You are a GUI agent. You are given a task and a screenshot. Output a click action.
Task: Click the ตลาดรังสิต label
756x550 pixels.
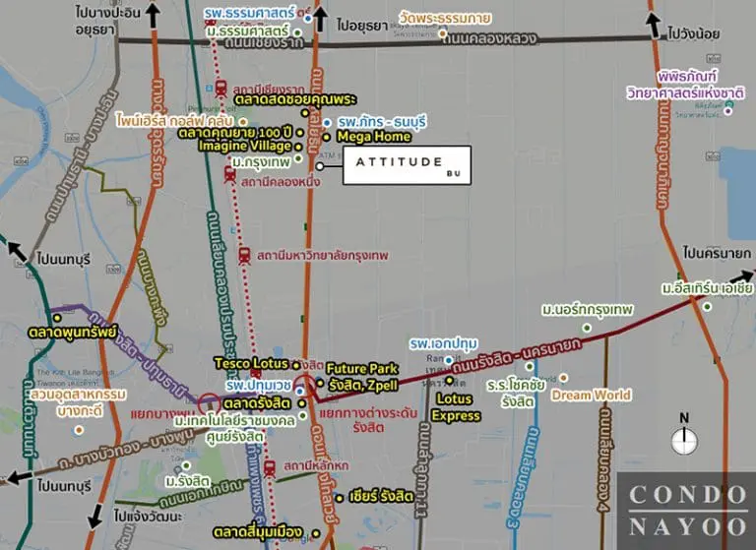(257, 403)
